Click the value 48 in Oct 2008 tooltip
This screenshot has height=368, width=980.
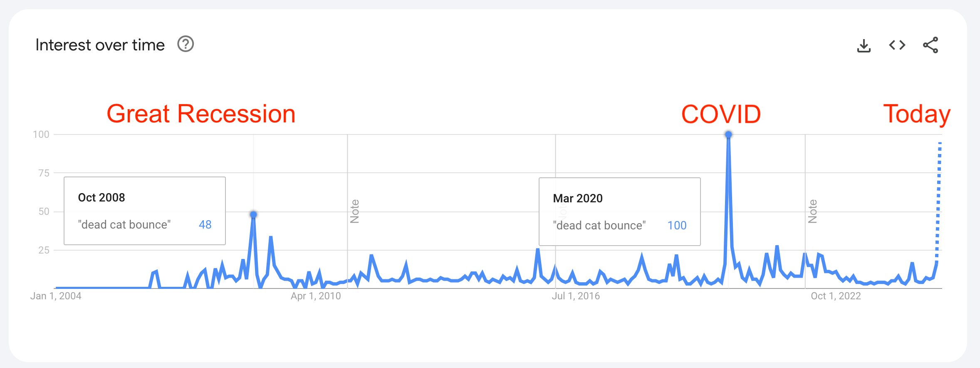205,225
